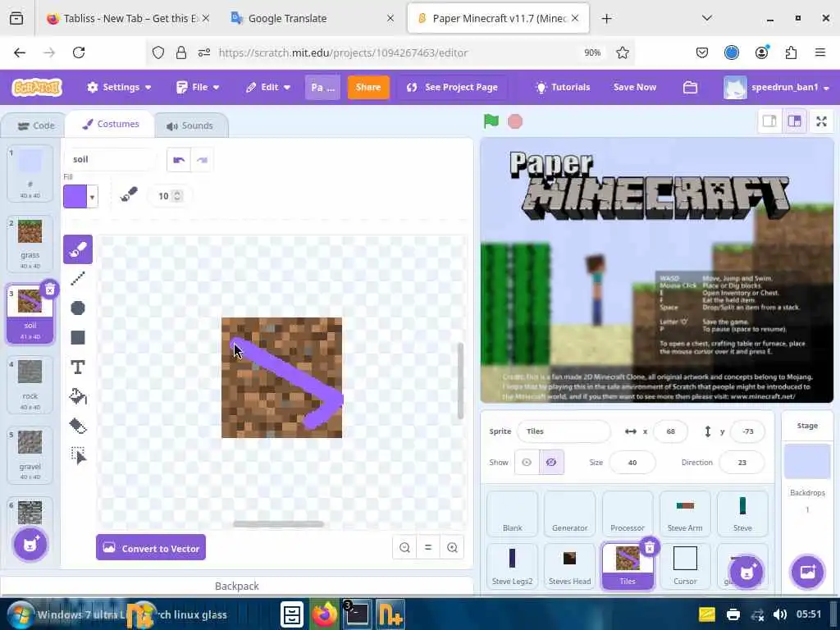Zoom in the costume canvas

[452, 547]
